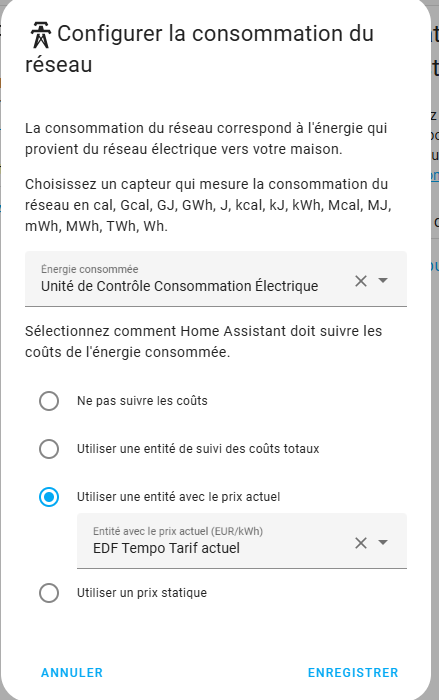
Task: Click the 'Configurer la consommation du réseau' heading
Action: (x=199, y=49)
